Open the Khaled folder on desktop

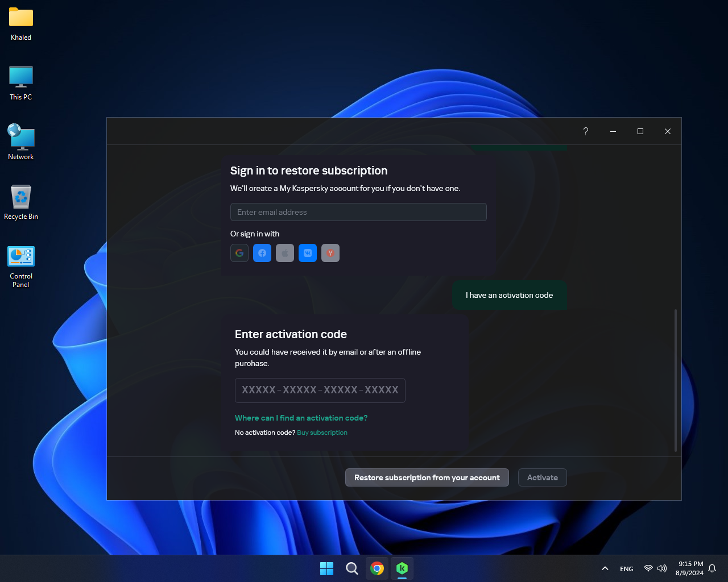tap(21, 24)
